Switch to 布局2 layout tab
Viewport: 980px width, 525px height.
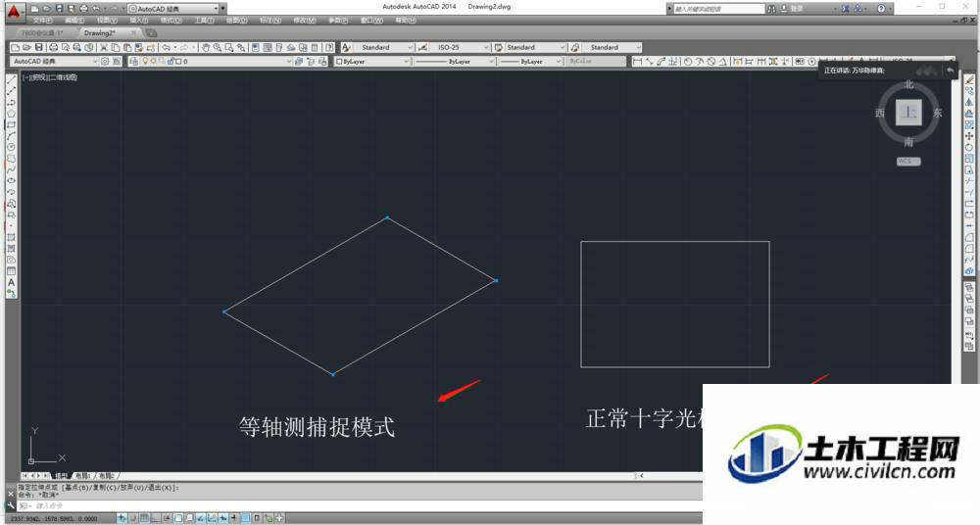click(107, 476)
